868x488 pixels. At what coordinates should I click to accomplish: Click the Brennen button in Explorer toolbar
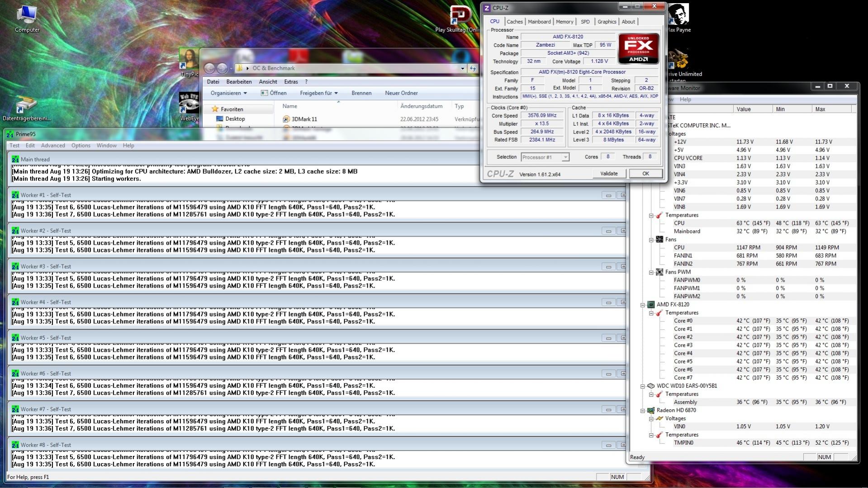pos(361,93)
